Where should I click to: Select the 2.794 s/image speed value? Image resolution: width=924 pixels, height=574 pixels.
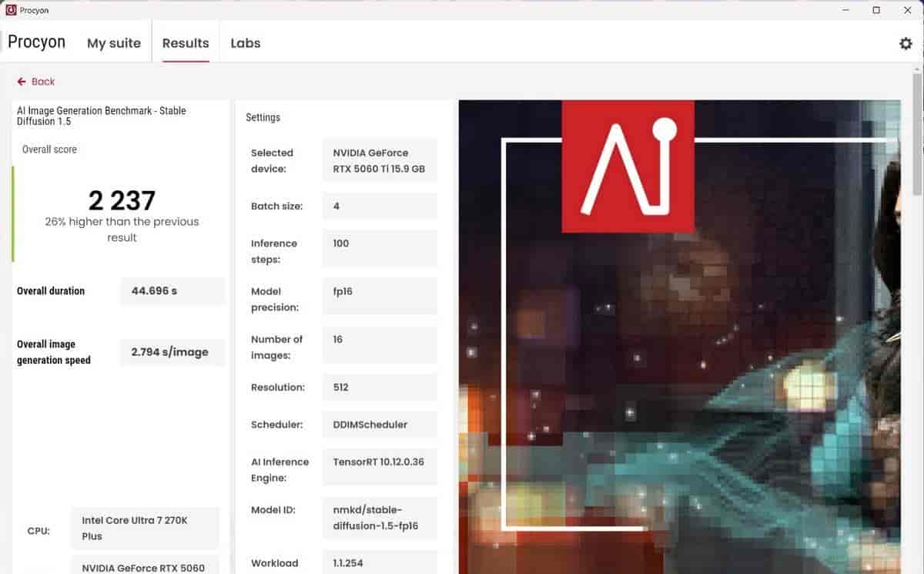[172, 352]
